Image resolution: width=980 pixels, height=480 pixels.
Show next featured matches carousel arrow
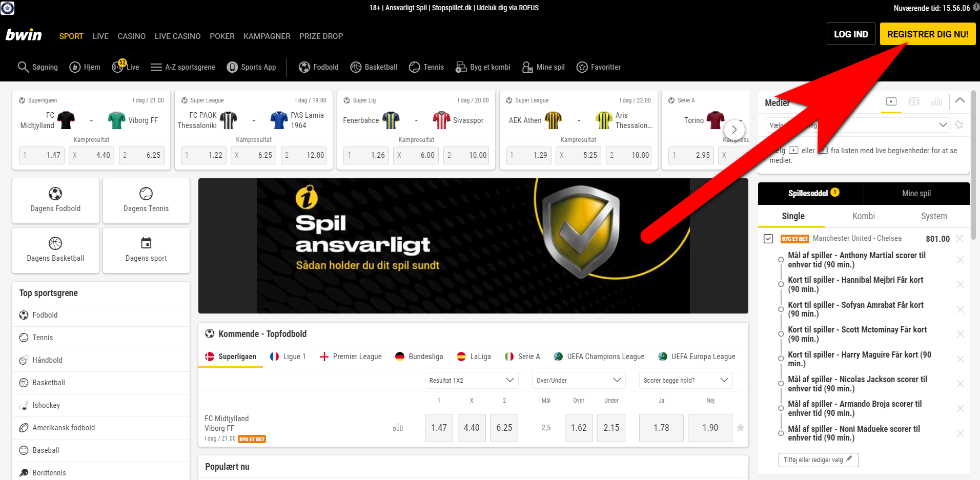coord(734,130)
